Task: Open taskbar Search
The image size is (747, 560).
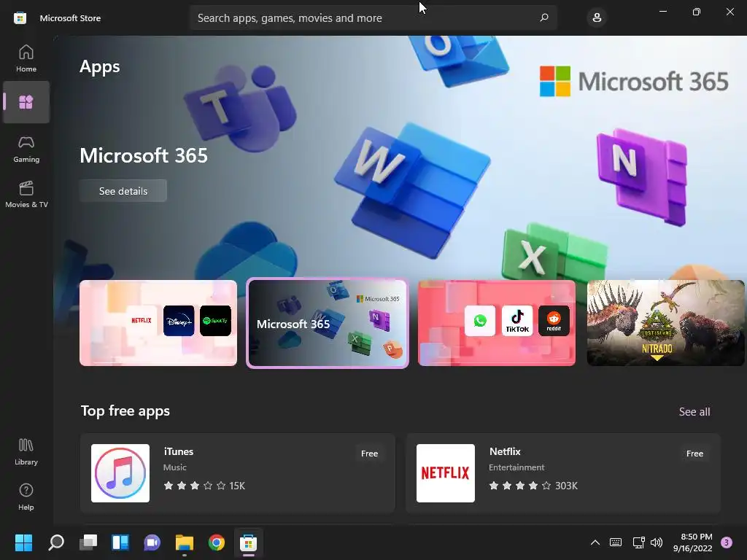Action: coord(56,542)
